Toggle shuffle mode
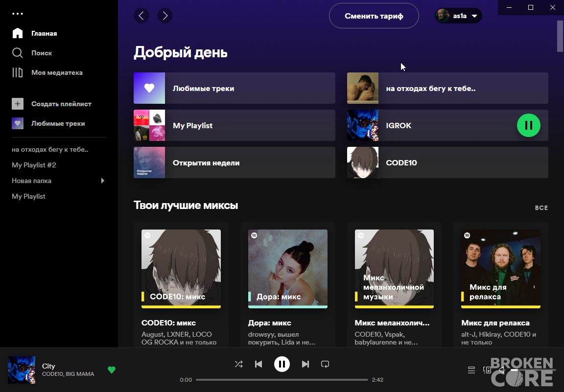 (238, 364)
